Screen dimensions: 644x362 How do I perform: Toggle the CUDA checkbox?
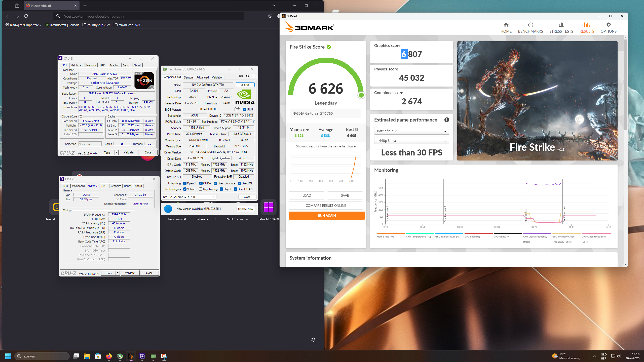pos(201,183)
